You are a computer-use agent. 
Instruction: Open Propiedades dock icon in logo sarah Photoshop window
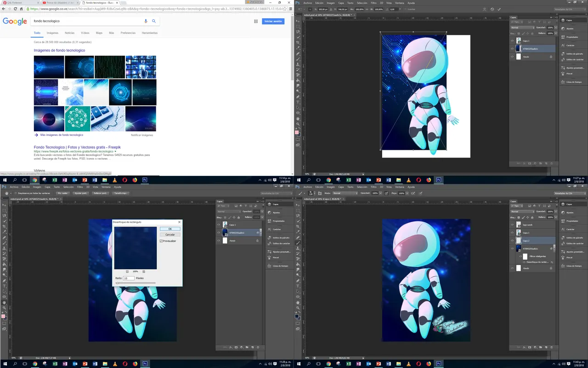(x=563, y=221)
